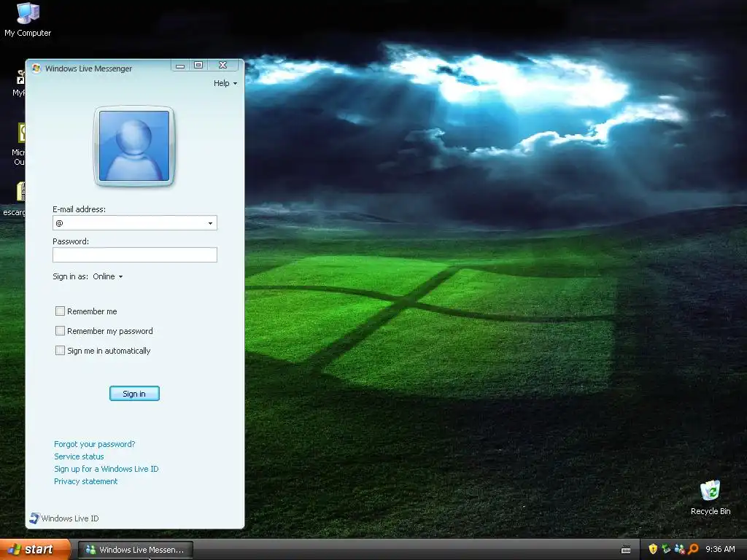Select the Windows Live Messenger taskbar button
Image resolution: width=747 pixels, height=560 pixels.
[x=135, y=550]
